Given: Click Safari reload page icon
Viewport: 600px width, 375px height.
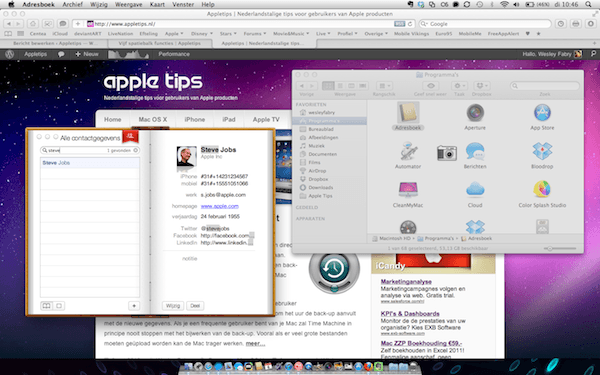Looking at the screenshot, I should (410, 24).
